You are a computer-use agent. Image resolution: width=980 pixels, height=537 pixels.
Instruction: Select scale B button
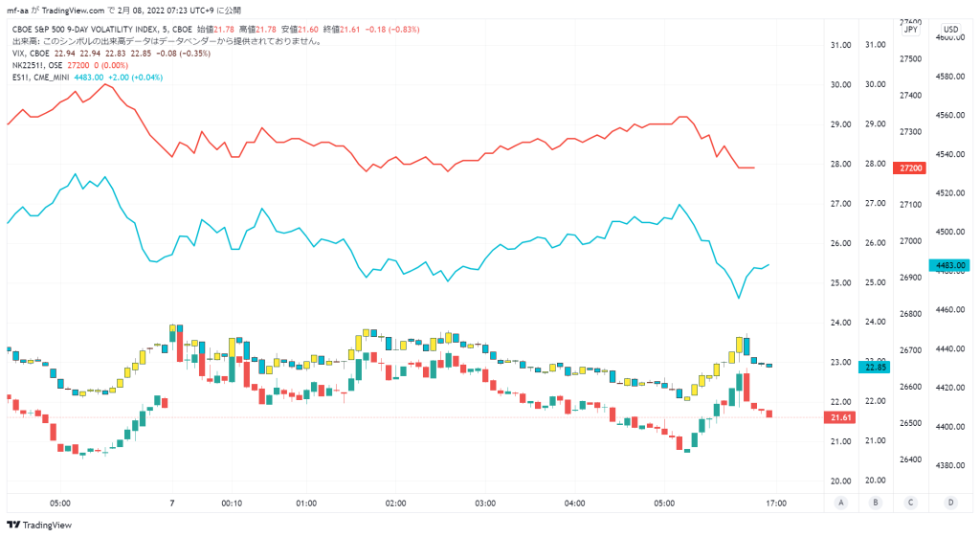click(x=876, y=503)
